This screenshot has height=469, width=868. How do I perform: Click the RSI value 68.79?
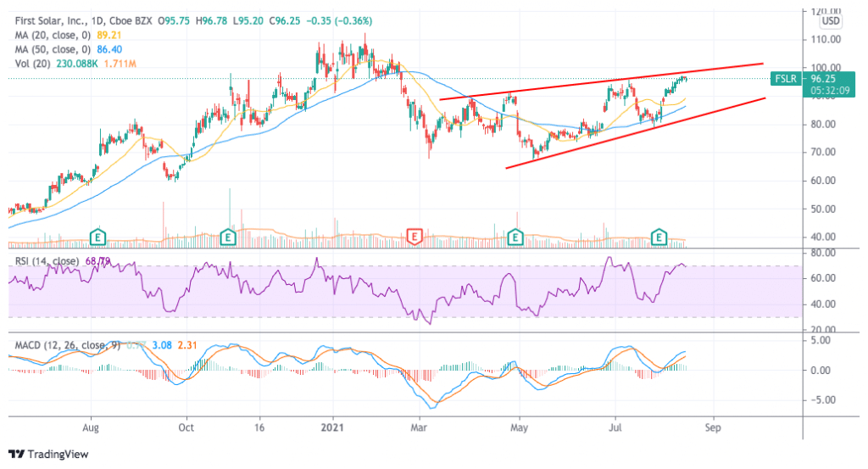[x=98, y=261]
